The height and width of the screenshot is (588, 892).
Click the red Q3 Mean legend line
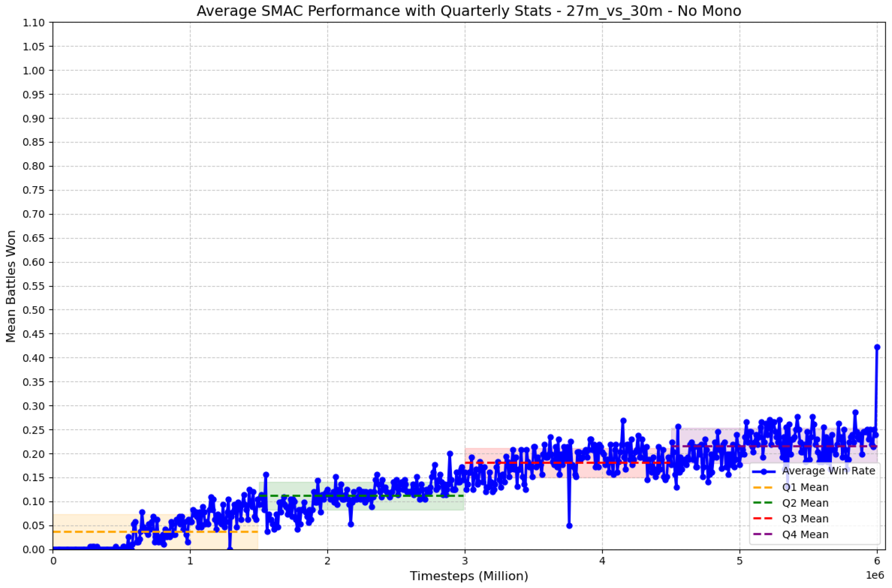[x=764, y=518]
